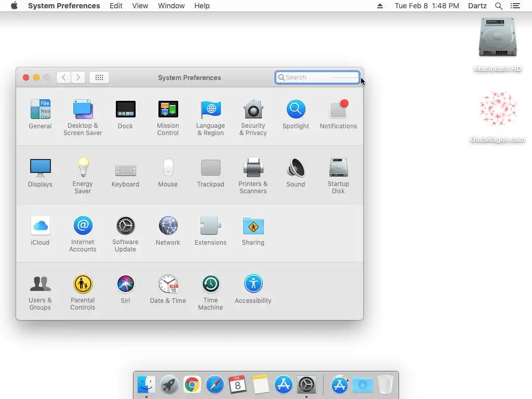
Task: Open Software Update pane
Action: coord(125,234)
